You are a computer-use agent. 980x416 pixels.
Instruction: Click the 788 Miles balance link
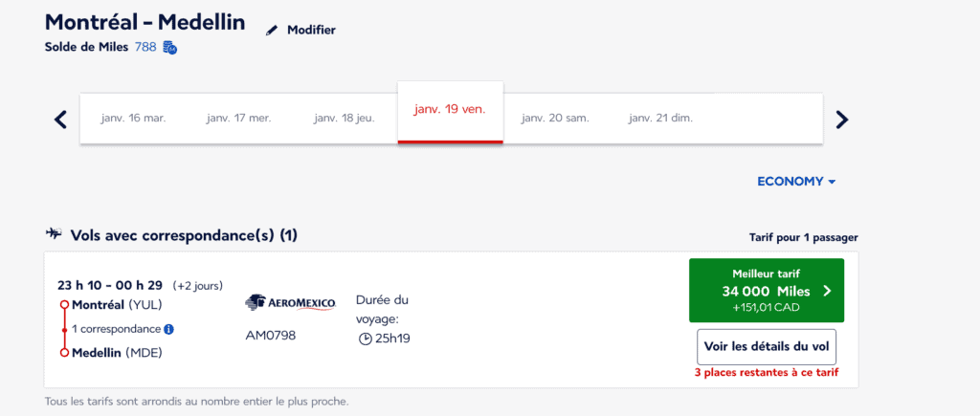click(145, 47)
